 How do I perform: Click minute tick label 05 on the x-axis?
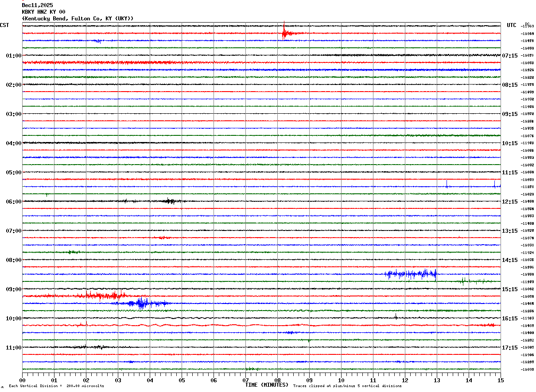click(182, 380)
